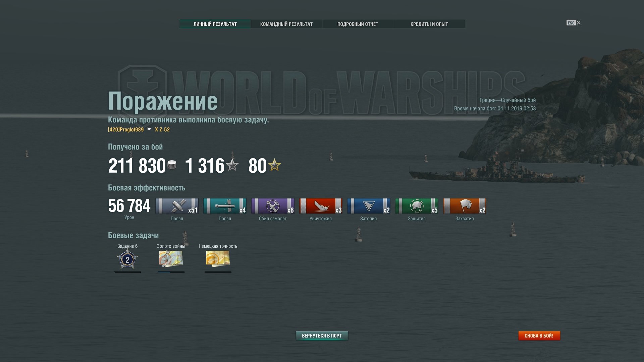Click the Защитил ribbon x5
The width and height of the screenshot is (644, 362).
coord(417,206)
